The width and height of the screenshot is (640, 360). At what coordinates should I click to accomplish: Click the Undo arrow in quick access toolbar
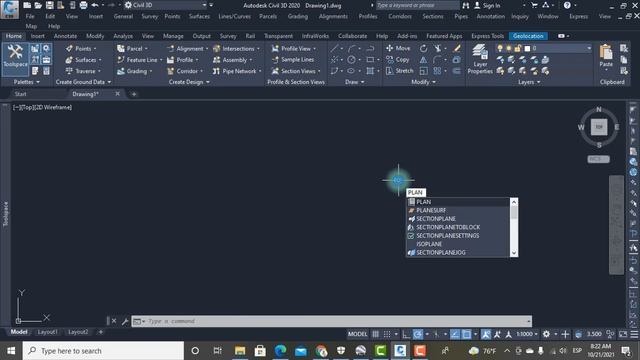(95, 5)
